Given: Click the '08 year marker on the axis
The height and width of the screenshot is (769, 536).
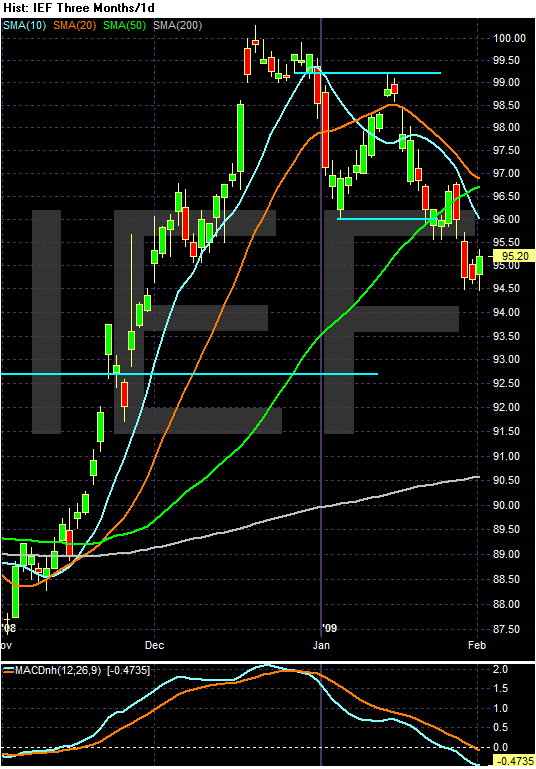Looking at the screenshot, I should (8, 628).
